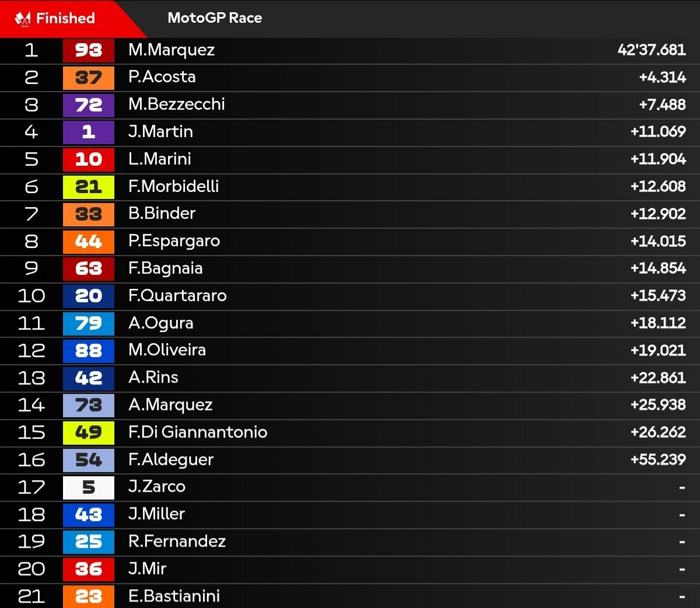Image resolution: width=700 pixels, height=608 pixels.
Task: Select the red number 93 badge
Action: pos(89,50)
